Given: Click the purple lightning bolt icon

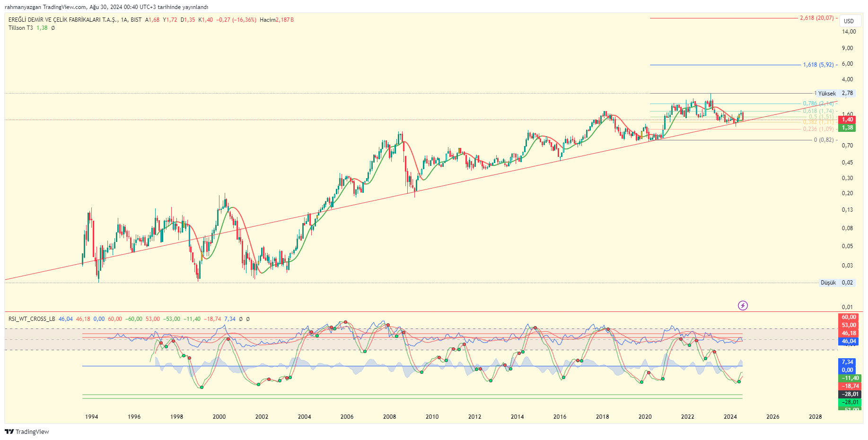Looking at the screenshot, I should click(x=743, y=305).
